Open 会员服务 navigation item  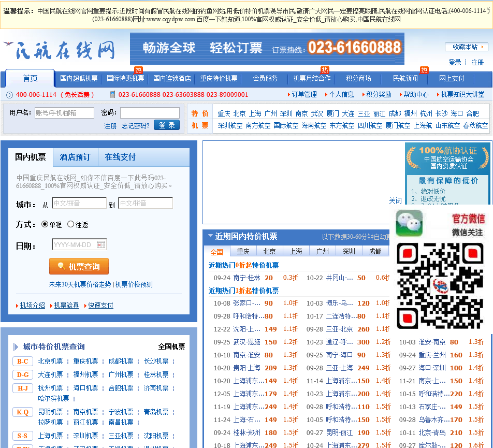click(265, 78)
